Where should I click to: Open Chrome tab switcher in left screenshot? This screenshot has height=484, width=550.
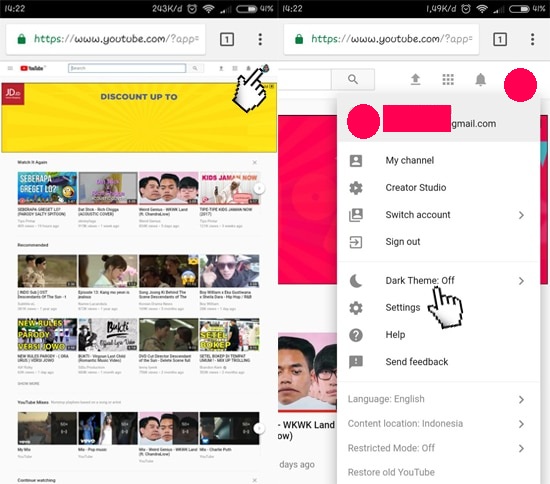point(227,39)
